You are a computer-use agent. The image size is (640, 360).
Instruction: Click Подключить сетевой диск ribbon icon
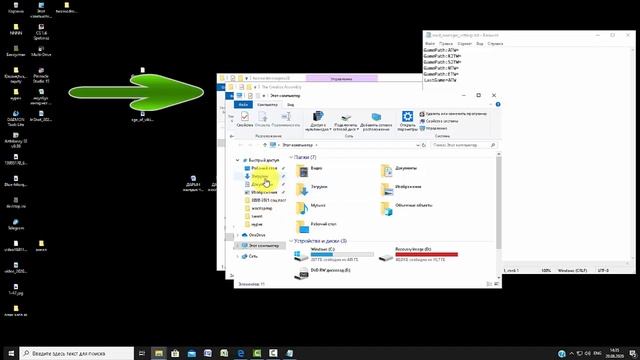pos(346,120)
